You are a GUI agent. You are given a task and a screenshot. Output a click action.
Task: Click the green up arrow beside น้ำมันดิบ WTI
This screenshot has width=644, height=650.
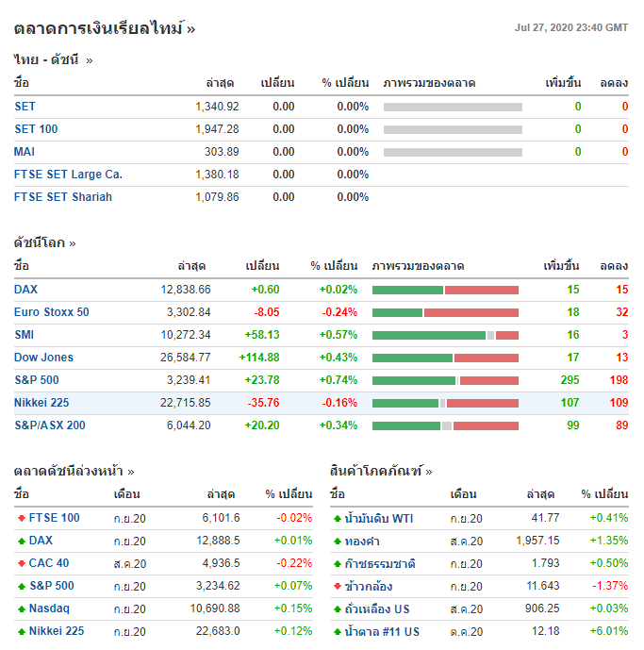[x=337, y=518]
